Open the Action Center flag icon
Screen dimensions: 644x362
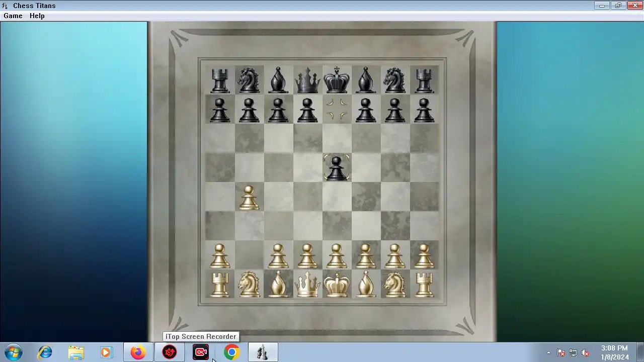pos(561,353)
